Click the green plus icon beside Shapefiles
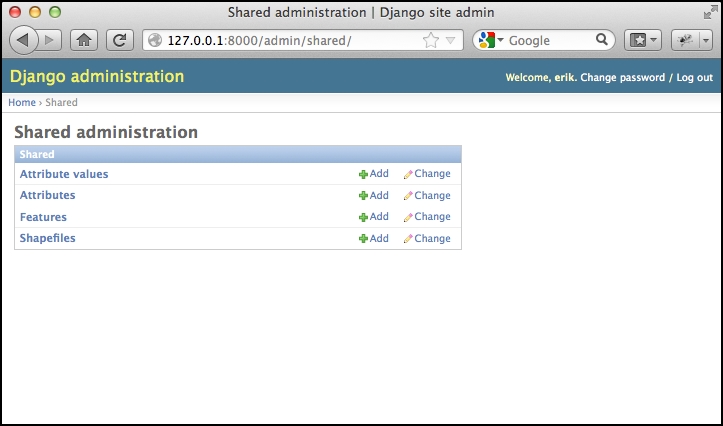This screenshot has width=723, height=426. click(x=363, y=239)
